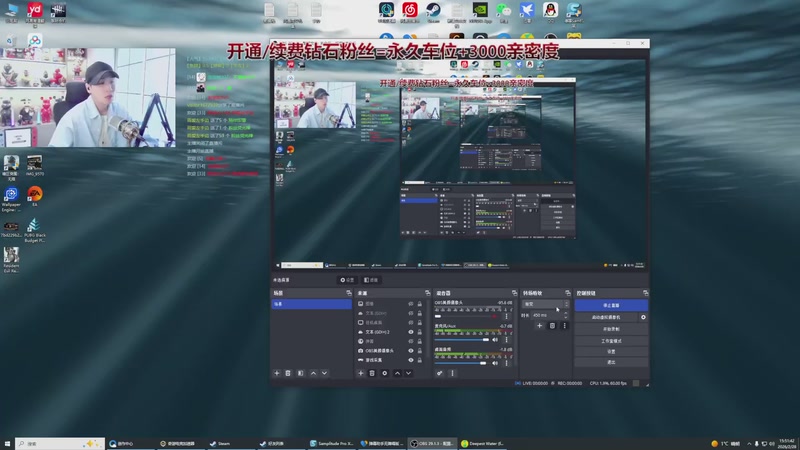Open PUBG Black Budget desktop shortcut
This screenshot has height=450, width=800.
(35, 230)
